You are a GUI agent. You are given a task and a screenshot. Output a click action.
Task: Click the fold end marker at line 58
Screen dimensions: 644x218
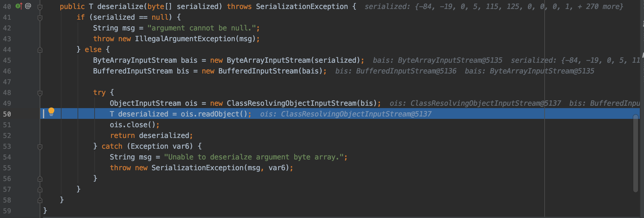tap(40, 200)
